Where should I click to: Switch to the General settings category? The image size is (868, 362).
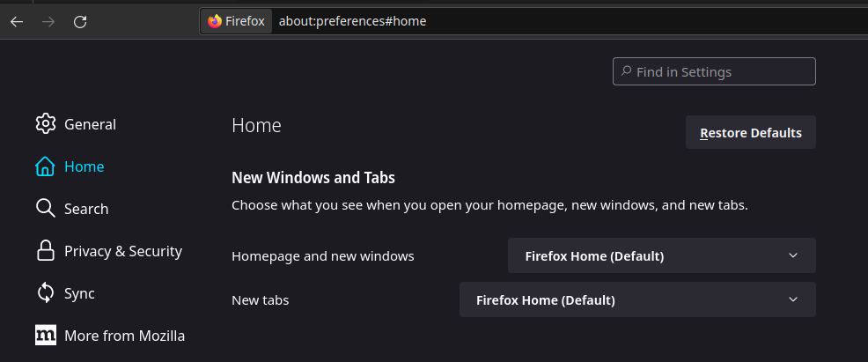[90, 124]
